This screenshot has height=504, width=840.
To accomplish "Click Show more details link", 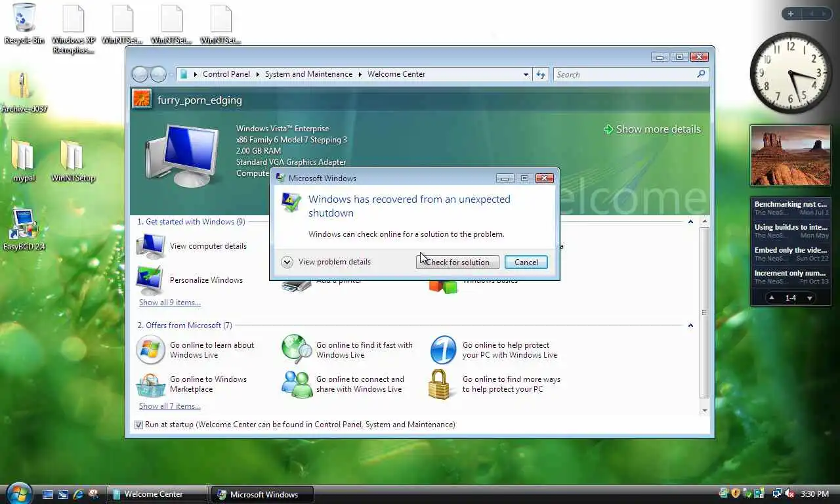I will pos(652,129).
